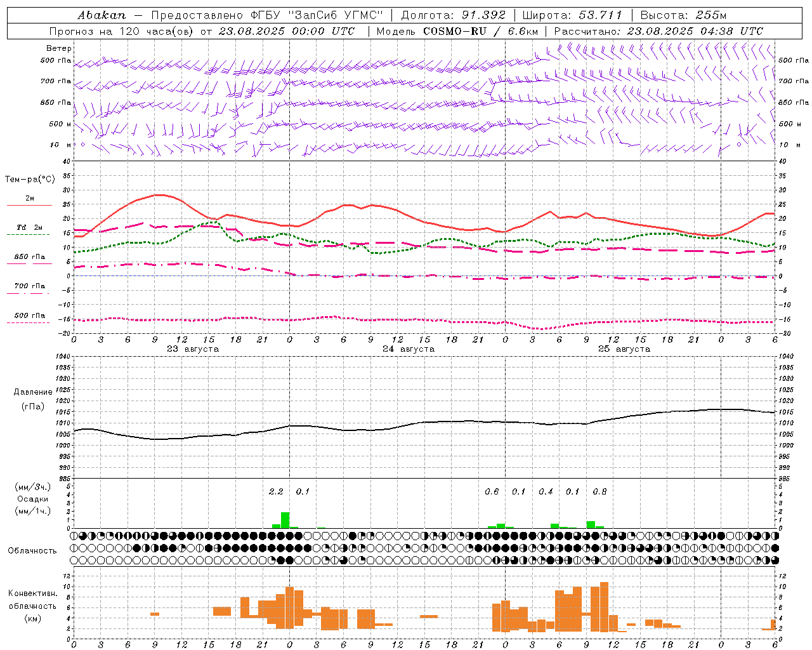The height and width of the screenshot is (650, 812).
Task: Click the Abakan station title
Action: [101, 15]
